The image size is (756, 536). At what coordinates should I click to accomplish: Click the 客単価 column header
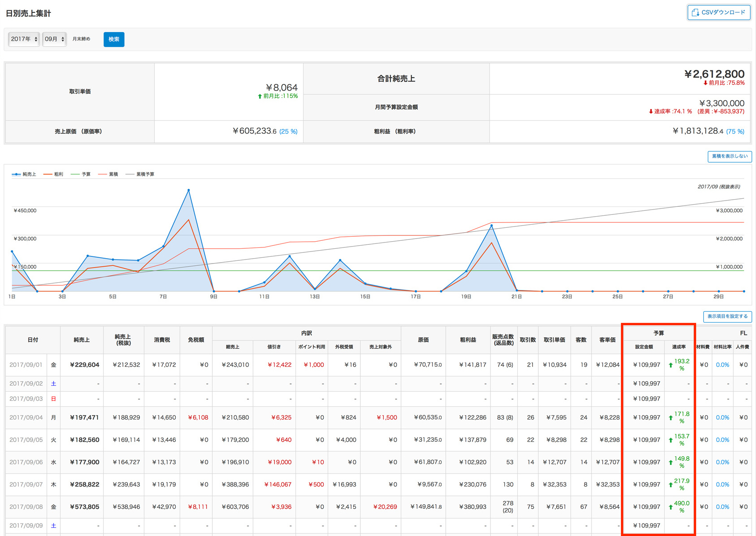(x=608, y=340)
